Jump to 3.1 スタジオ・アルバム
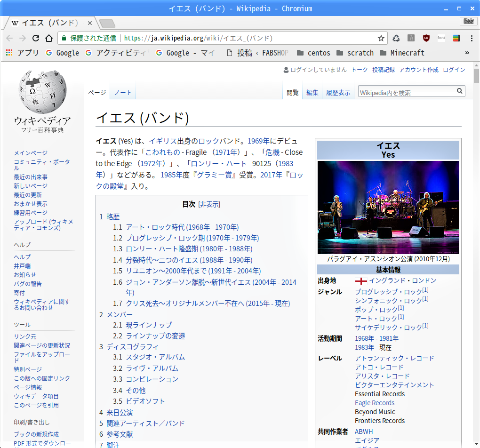 (155, 357)
